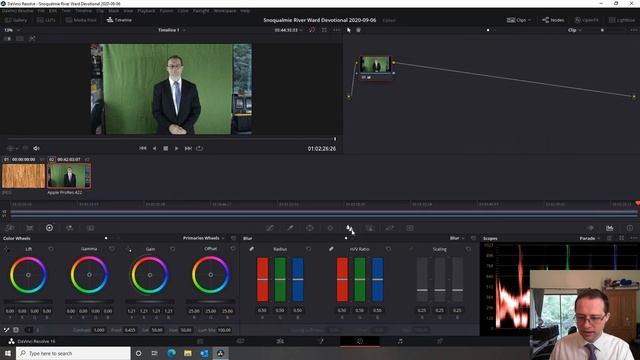This screenshot has height=360, width=640.
Task: Toggle H/V Ratio channel link
Action: point(331,249)
